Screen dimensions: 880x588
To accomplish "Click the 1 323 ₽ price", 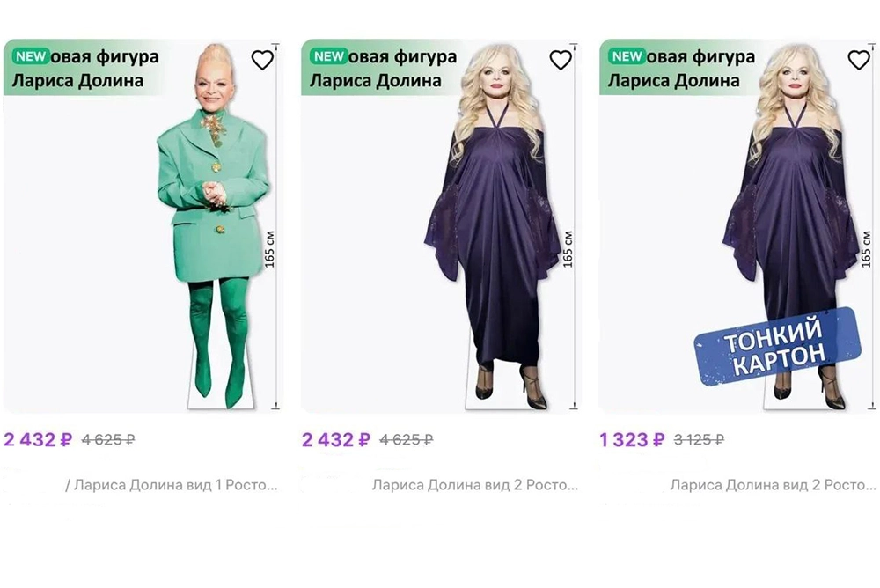I will (629, 439).
